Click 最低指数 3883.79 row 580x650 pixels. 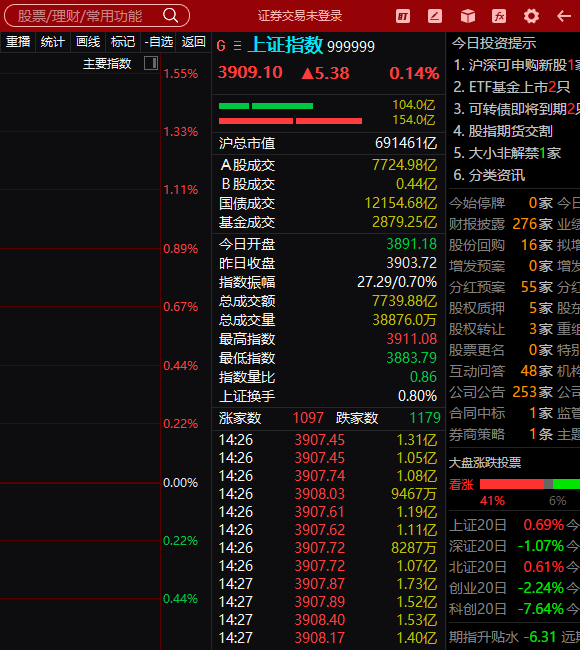pyautogui.click(x=328, y=358)
